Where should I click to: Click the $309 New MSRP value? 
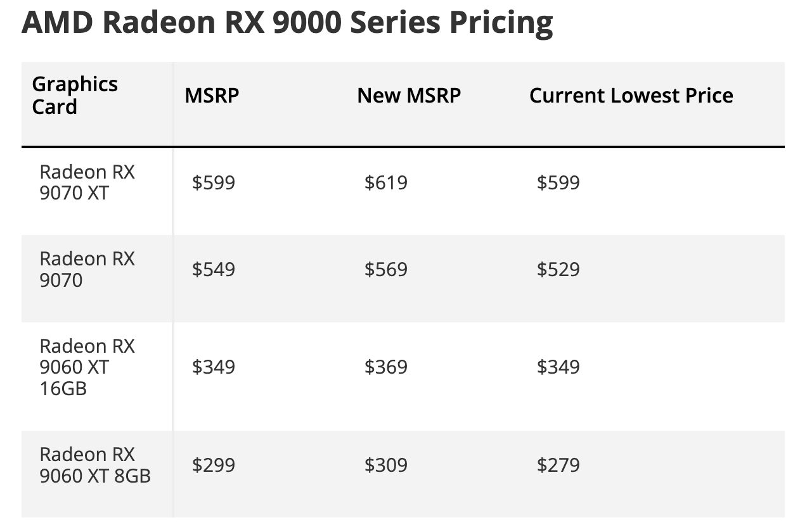385,465
